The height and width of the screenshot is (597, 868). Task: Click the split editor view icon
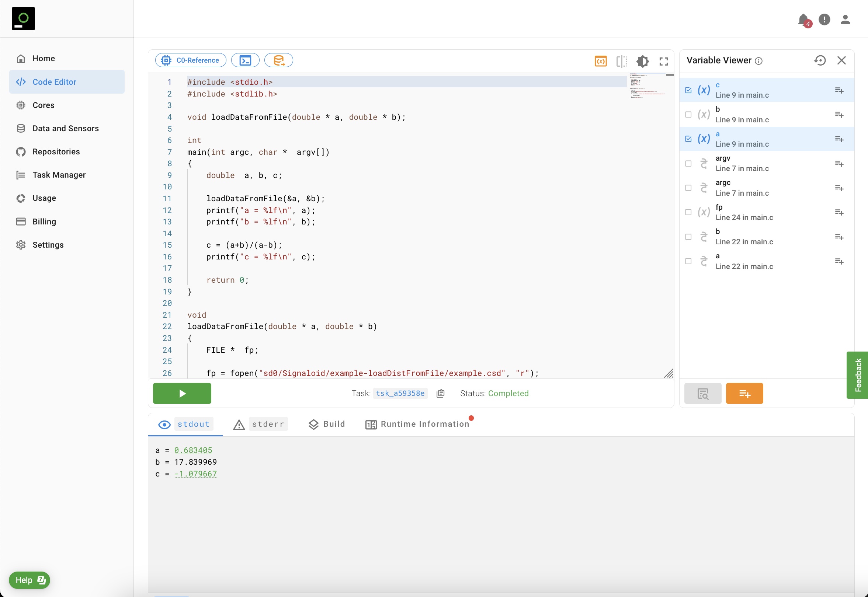point(621,61)
